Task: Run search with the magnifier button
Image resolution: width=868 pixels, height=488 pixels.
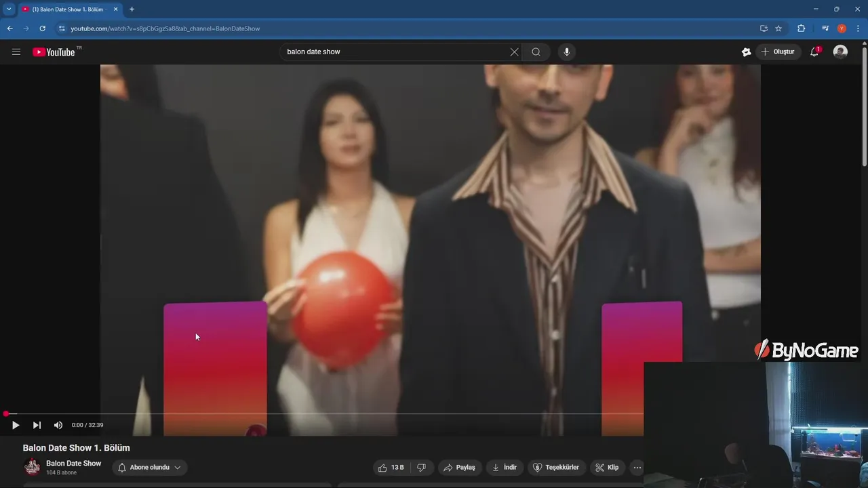Action: [536, 52]
